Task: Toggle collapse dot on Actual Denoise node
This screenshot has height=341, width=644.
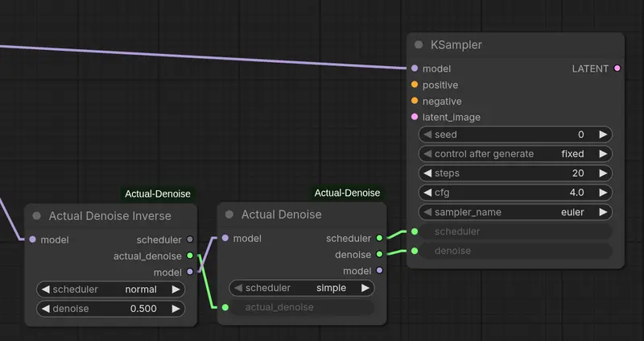Action: 229,214
